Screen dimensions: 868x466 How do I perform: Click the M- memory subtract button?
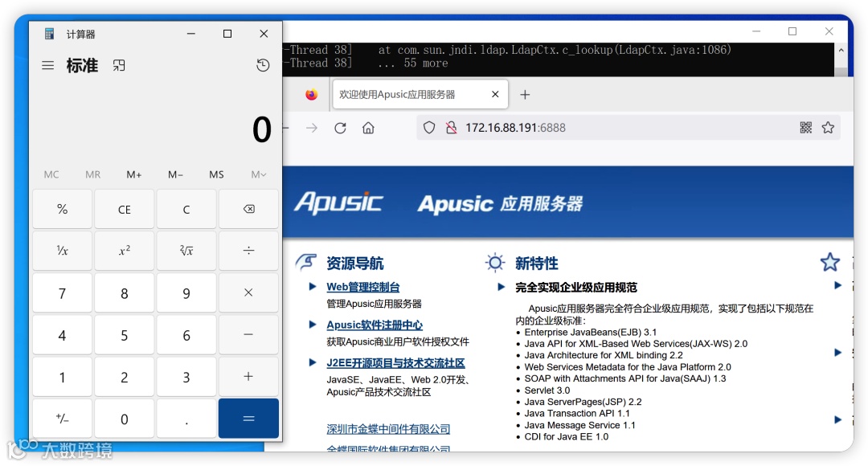pos(175,174)
